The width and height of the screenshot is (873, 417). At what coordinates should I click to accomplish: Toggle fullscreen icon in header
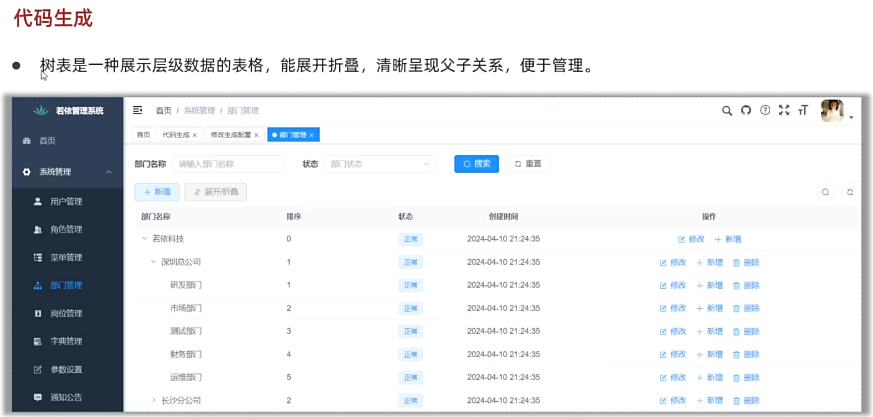(x=784, y=110)
